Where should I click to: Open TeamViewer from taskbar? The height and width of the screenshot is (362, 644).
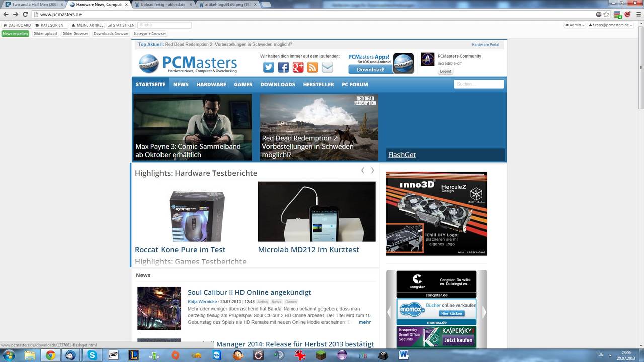tap(217, 355)
